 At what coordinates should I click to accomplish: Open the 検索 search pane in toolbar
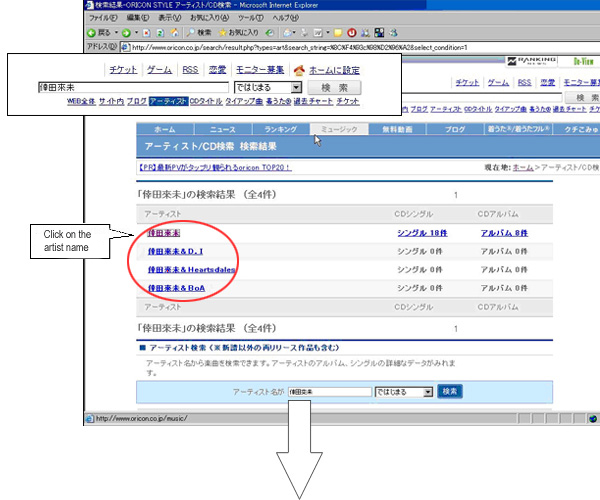tap(198, 33)
